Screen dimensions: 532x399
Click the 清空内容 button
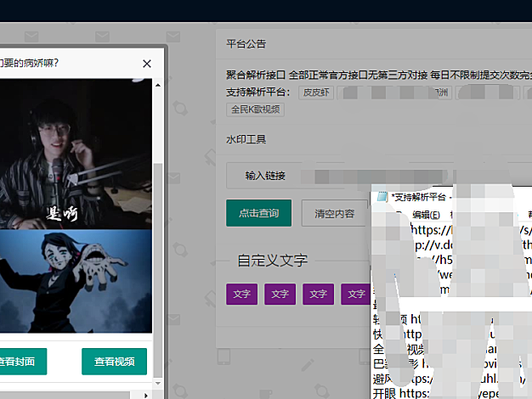click(x=335, y=213)
